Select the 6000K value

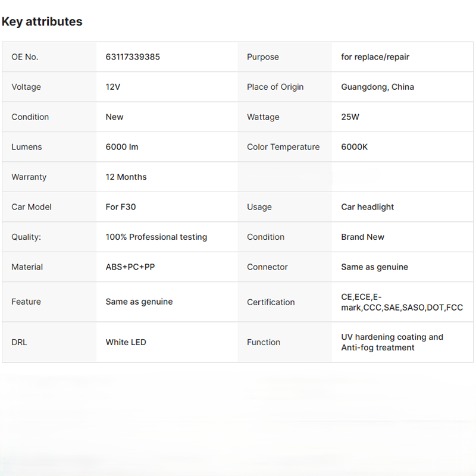[354, 147]
